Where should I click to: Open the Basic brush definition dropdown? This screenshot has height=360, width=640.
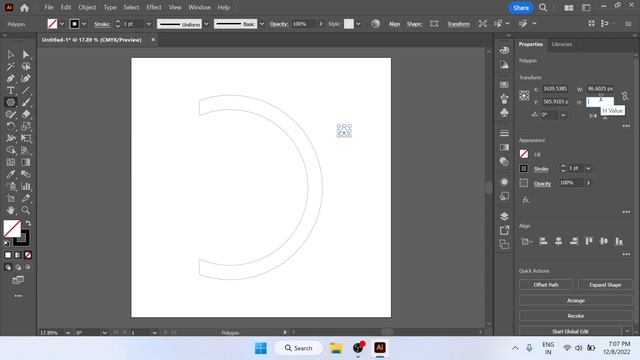[x=262, y=24]
